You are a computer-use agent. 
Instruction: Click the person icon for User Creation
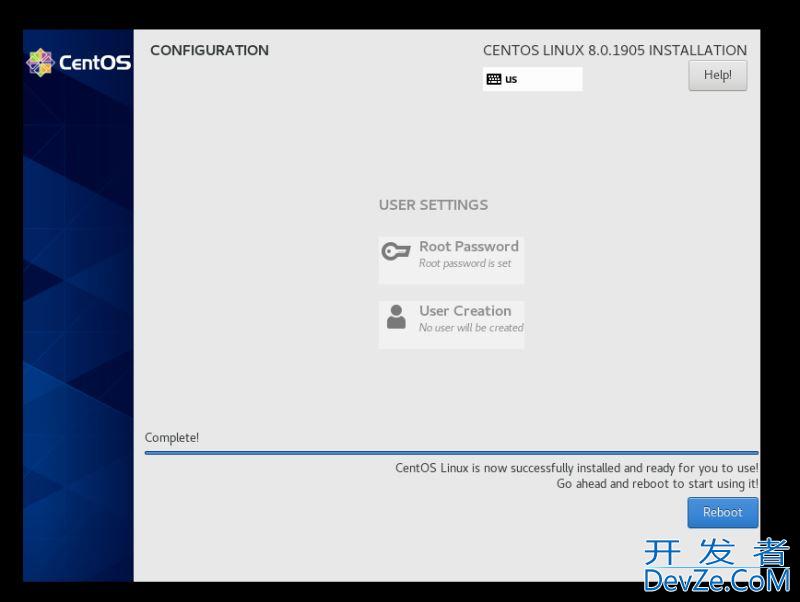pyautogui.click(x=396, y=317)
